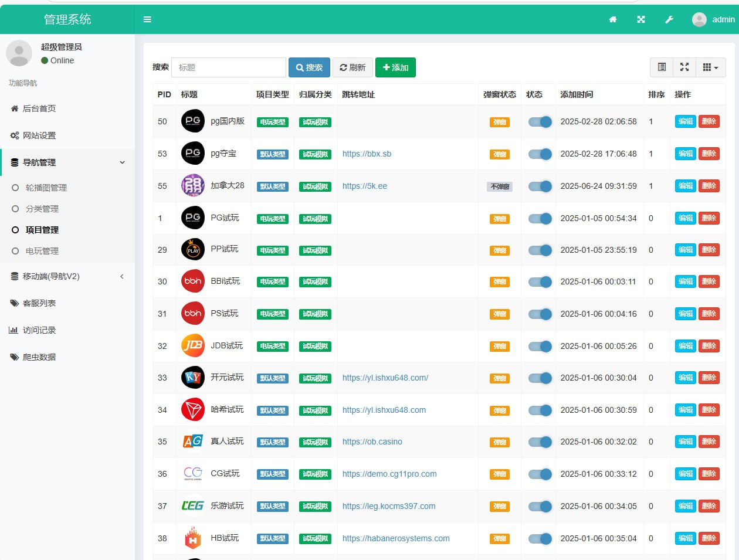
Task: Click the hamburger sidebar toggle icon
Action: pyautogui.click(x=147, y=19)
